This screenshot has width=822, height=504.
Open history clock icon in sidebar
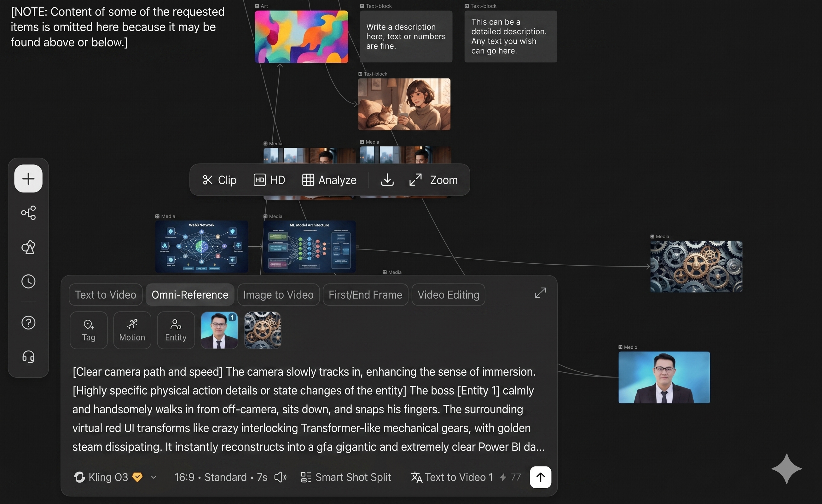(x=28, y=281)
